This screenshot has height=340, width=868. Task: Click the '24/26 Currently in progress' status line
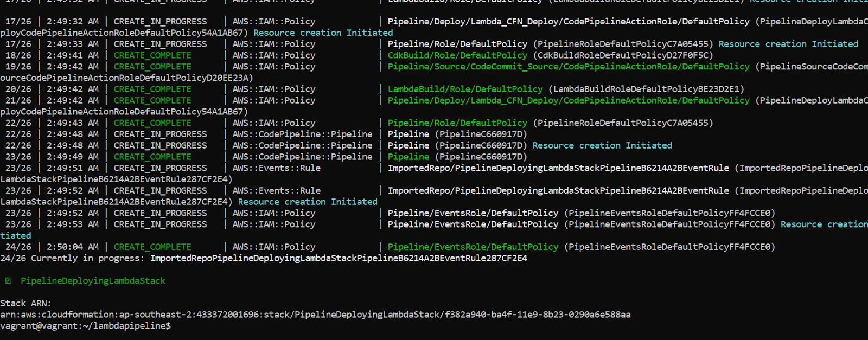pos(264,258)
